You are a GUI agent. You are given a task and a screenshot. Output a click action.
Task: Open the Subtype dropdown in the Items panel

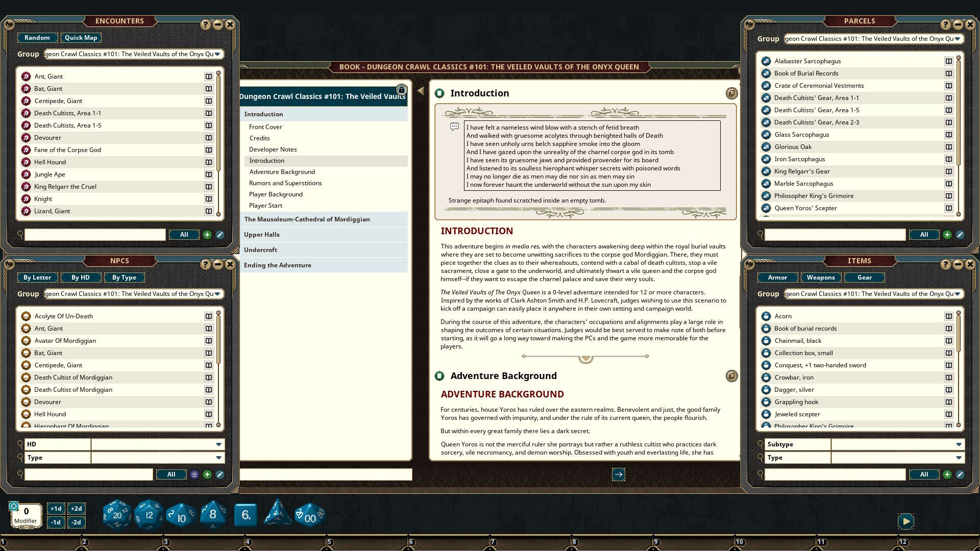click(959, 444)
